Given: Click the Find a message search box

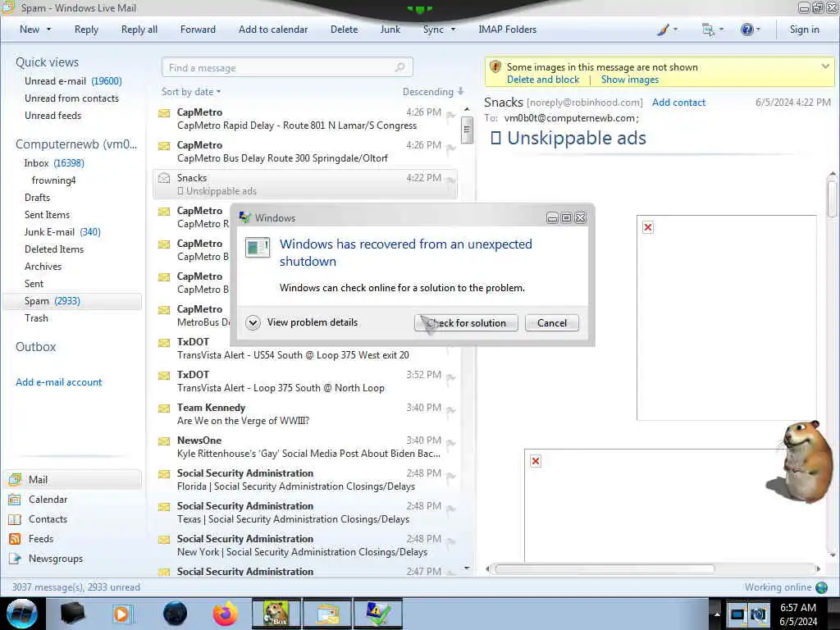Looking at the screenshot, I should 287,67.
